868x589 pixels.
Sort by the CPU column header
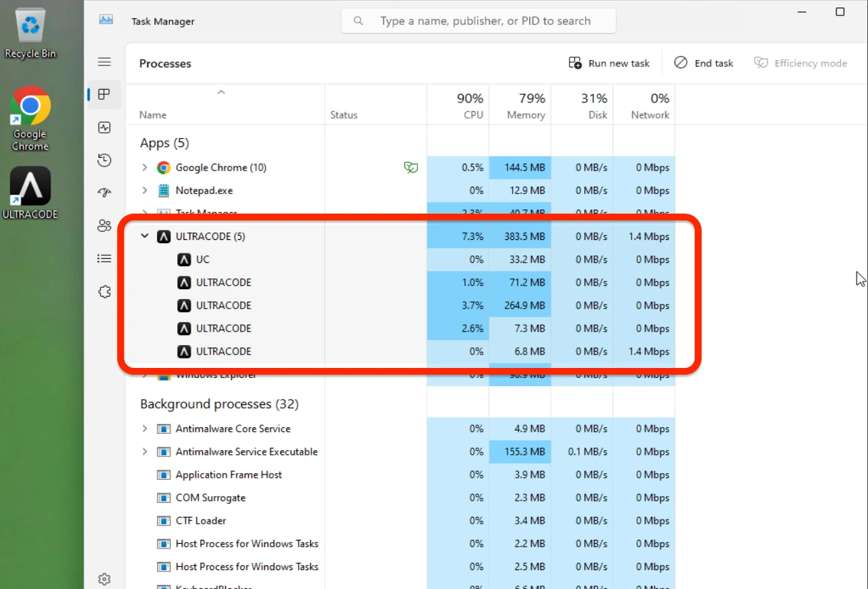point(458,106)
